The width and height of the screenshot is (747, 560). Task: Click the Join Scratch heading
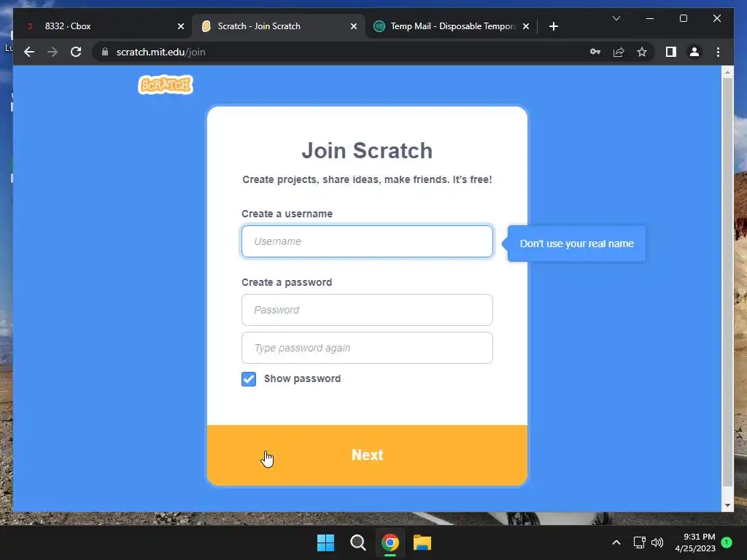coord(367,150)
